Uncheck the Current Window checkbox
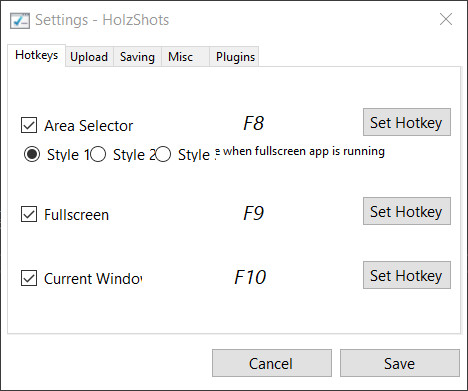 coord(29,278)
